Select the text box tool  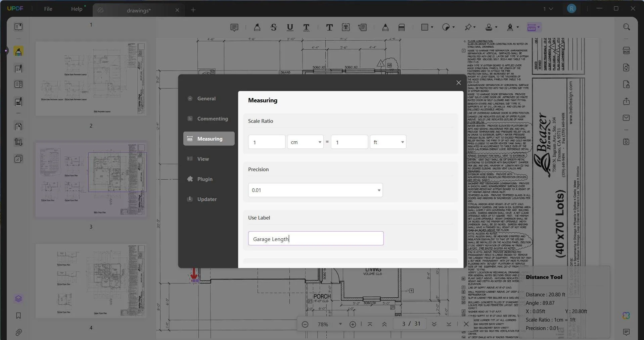[x=346, y=28]
